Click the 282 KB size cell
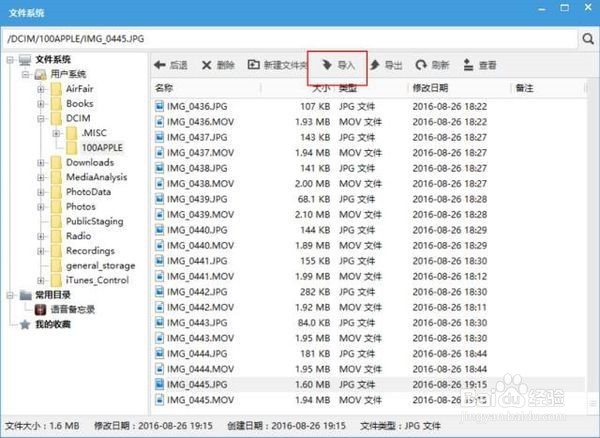This screenshot has height=438, width=600. (x=315, y=292)
